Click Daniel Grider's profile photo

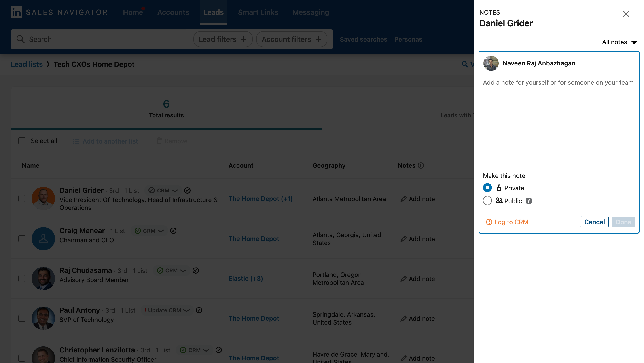tap(43, 198)
